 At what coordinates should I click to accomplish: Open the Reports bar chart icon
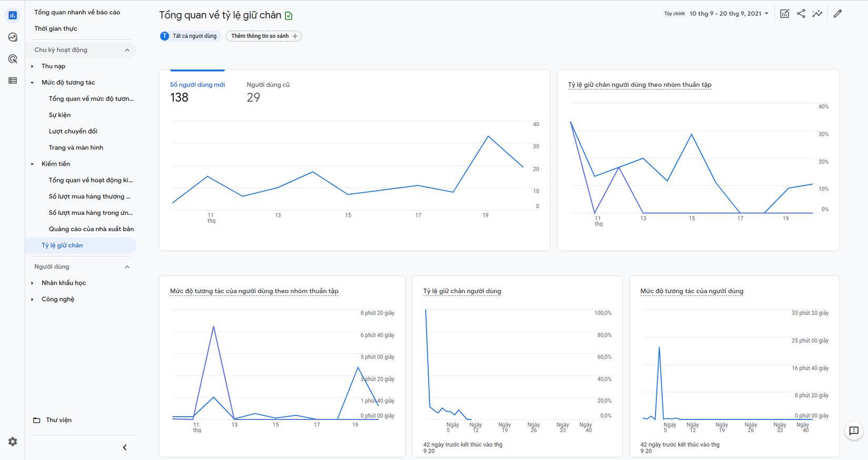(x=13, y=15)
